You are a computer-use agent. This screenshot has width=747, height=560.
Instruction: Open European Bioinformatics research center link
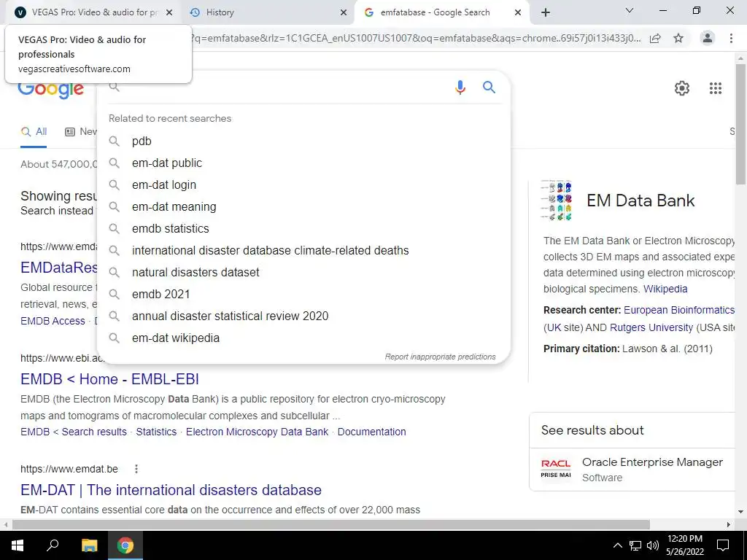pyautogui.click(x=679, y=310)
